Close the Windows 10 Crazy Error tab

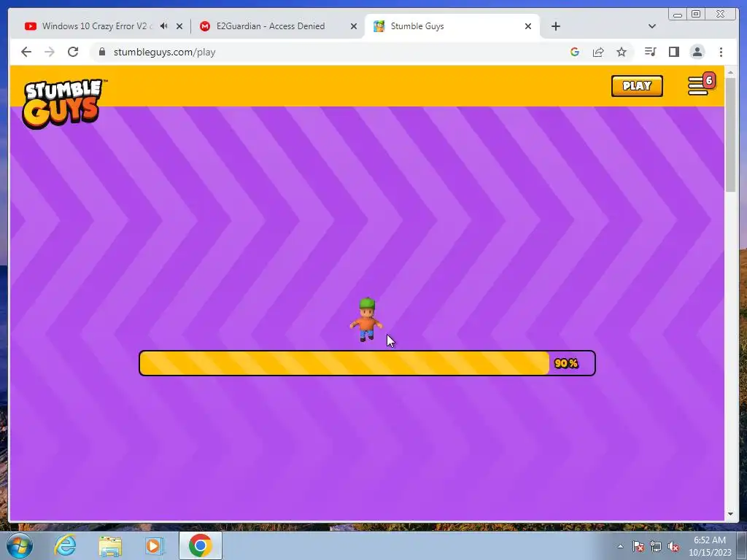179,26
